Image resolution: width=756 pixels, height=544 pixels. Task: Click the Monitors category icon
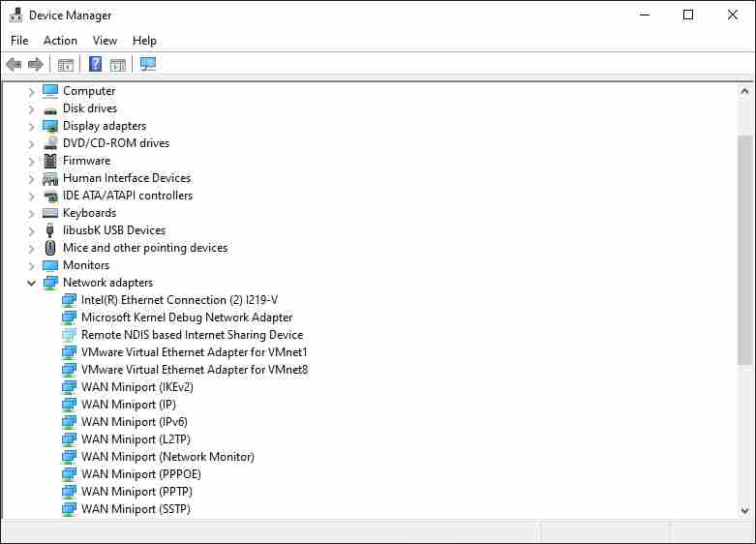(50, 265)
